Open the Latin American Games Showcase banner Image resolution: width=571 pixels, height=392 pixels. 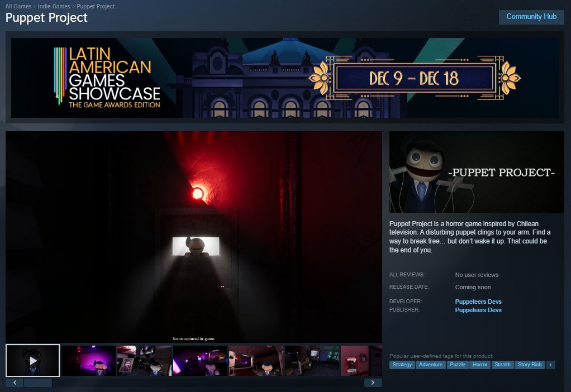point(285,78)
